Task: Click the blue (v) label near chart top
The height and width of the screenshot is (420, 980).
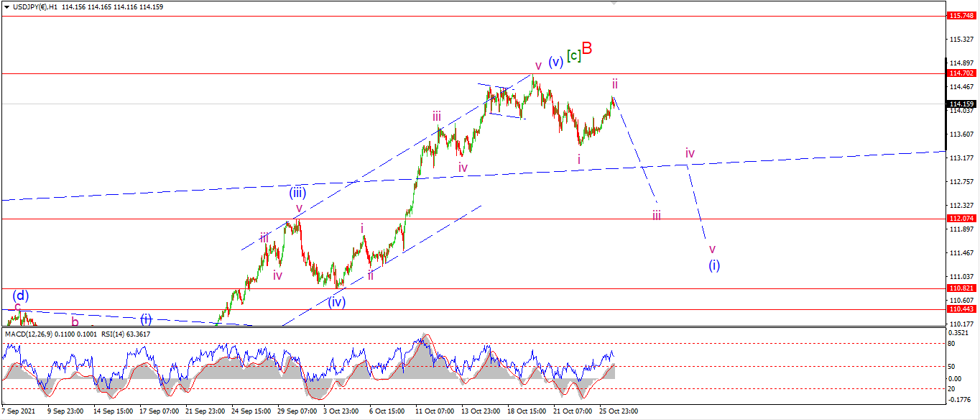Action: pos(555,62)
